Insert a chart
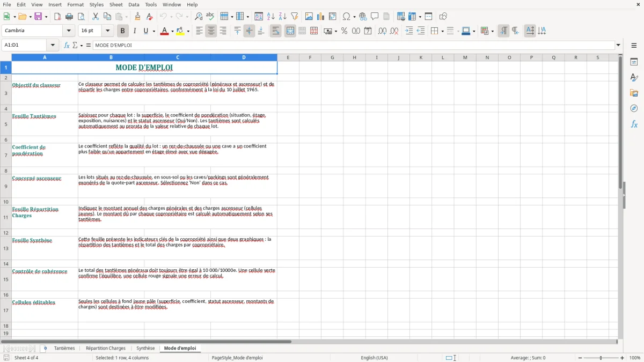This screenshot has height=362, width=644. (321, 17)
